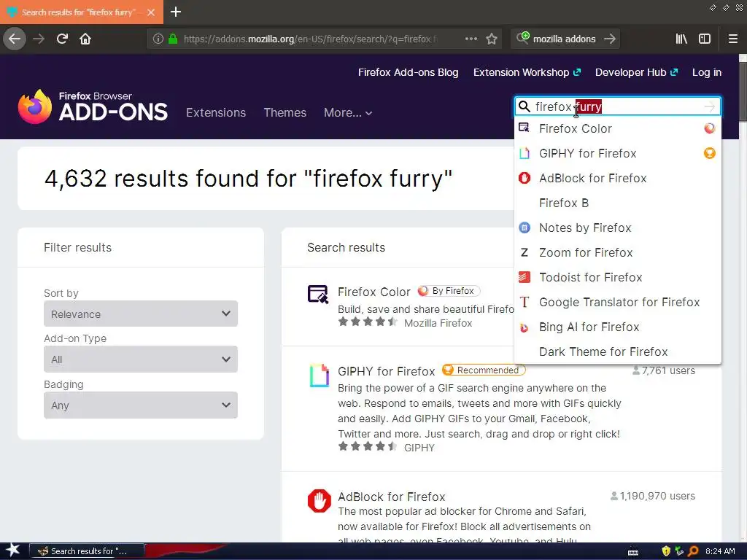747x560 pixels.
Task: Open the Developer Hub link
Action: [x=636, y=72]
